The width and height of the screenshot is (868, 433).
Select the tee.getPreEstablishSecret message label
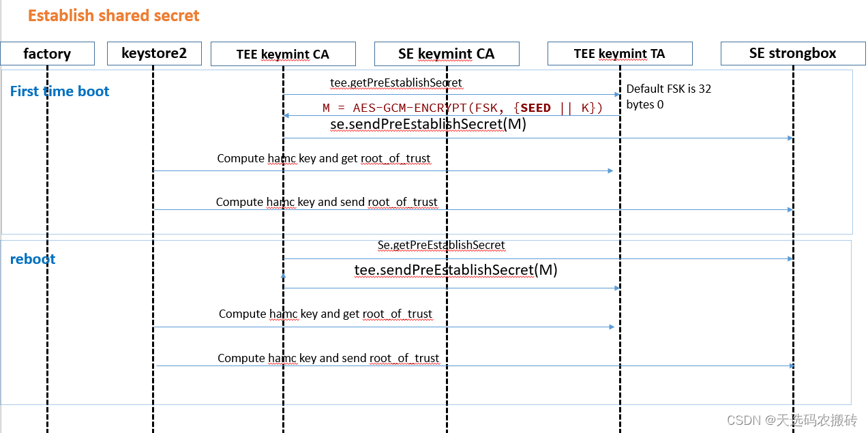pos(396,83)
